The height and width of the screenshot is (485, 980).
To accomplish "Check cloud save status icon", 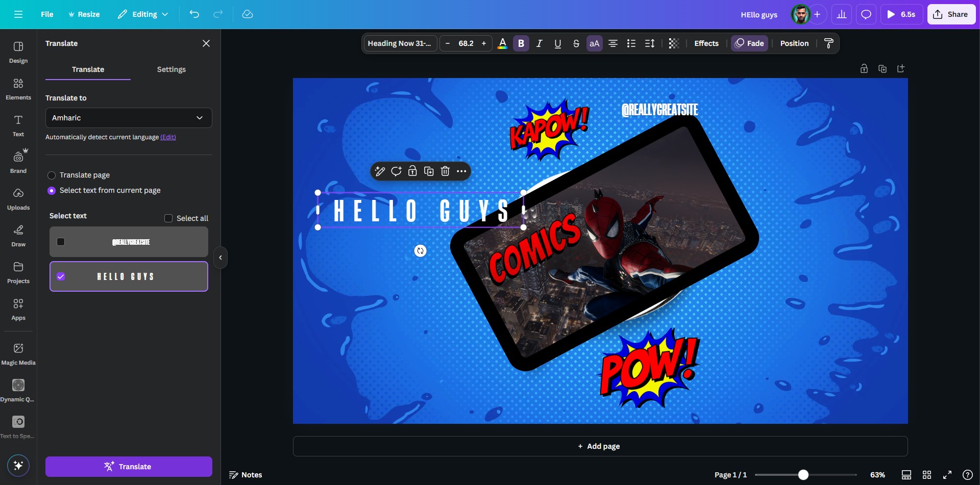I will tap(248, 14).
